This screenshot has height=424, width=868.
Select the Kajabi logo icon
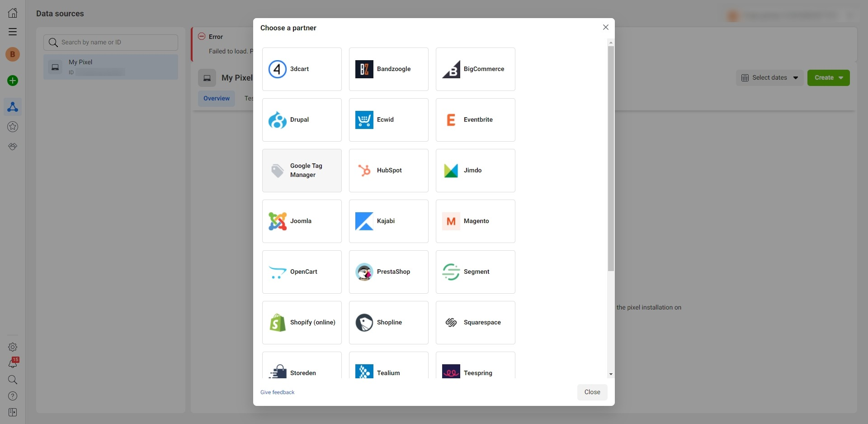[x=364, y=221]
